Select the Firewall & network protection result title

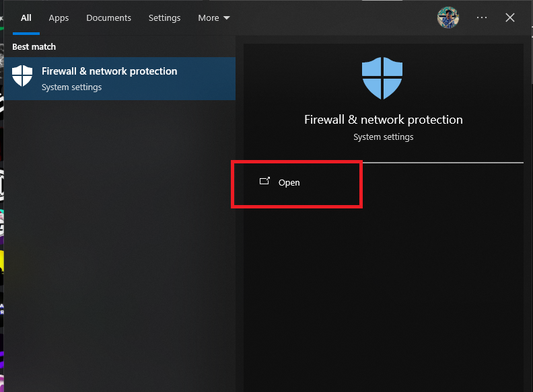109,71
